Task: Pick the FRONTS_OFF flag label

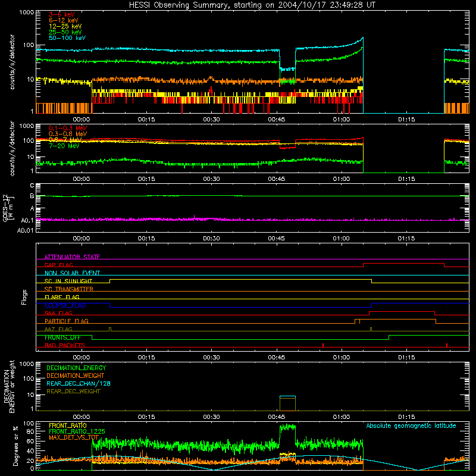Action: point(62,337)
